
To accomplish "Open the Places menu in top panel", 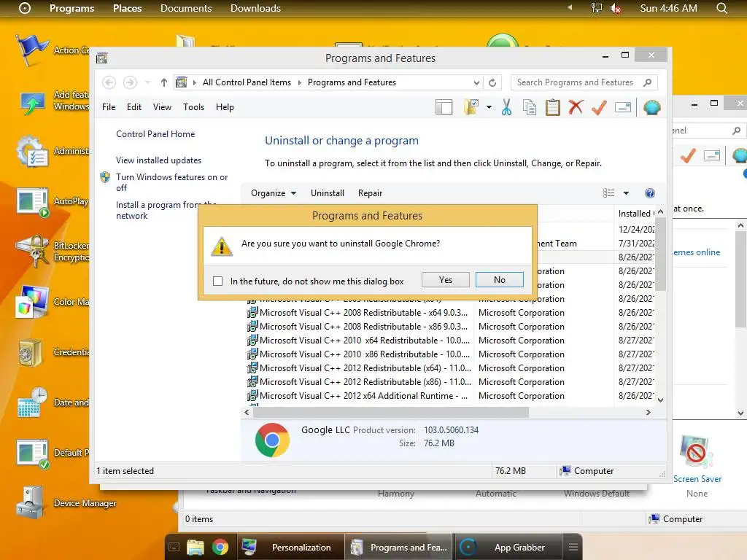I will pyautogui.click(x=127, y=8).
